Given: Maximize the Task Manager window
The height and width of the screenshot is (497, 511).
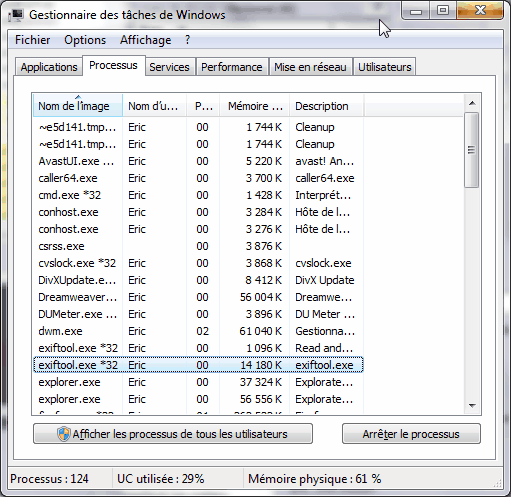Looking at the screenshot, I should coord(443,11).
